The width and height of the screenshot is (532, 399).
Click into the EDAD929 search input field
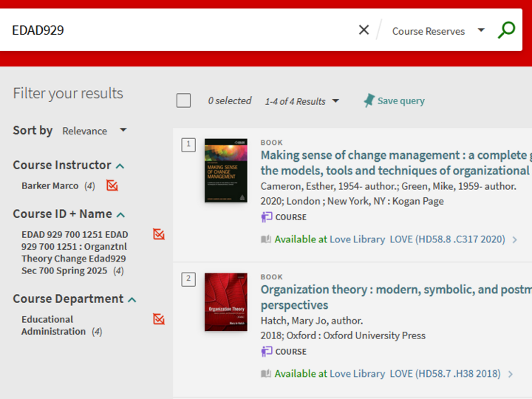pyautogui.click(x=177, y=30)
